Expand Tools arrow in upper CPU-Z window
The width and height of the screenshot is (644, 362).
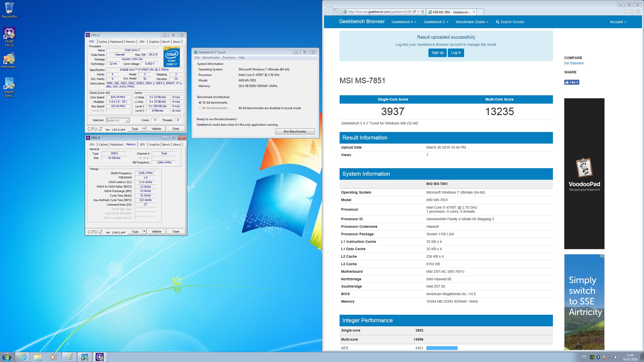coord(144,129)
